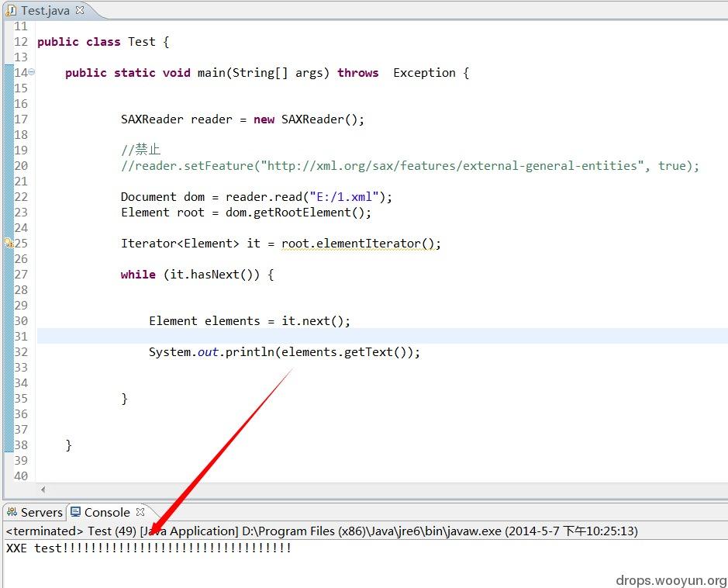Open the Servers tab
The height and width of the screenshot is (588, 728).
(41, 512)
